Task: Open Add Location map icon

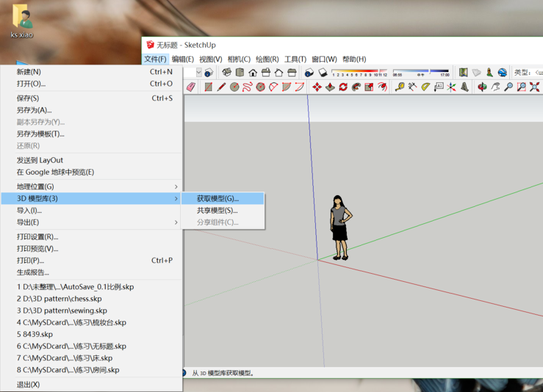Action: click(464, 73)
